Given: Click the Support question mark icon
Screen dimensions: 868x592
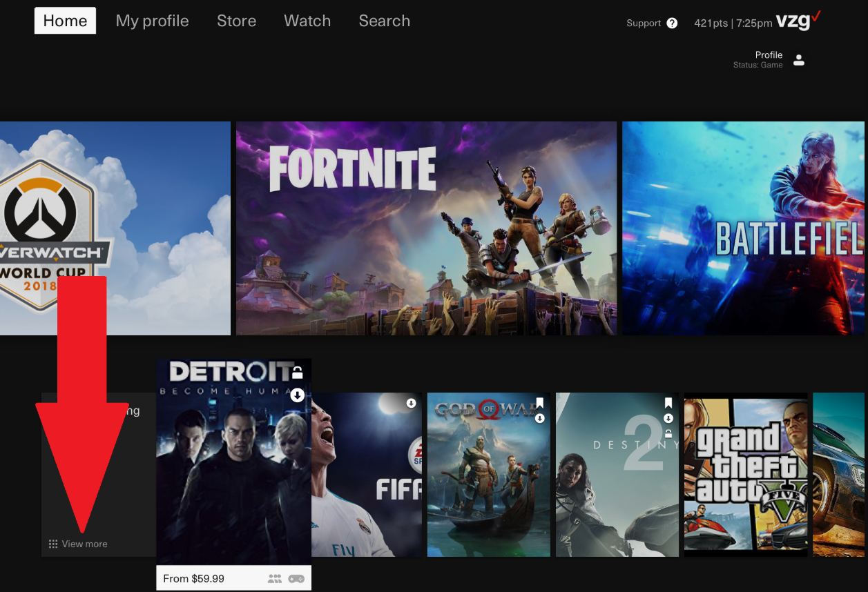Looking at the screenshot, I should click(672, 23).
